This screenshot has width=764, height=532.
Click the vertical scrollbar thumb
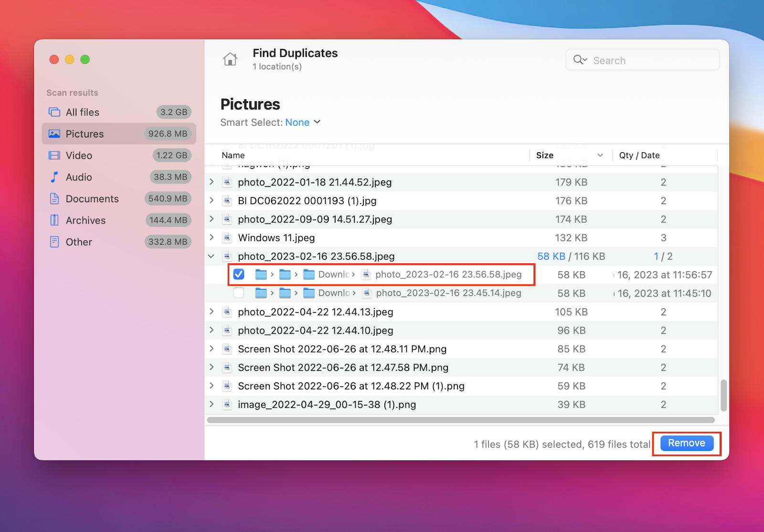(724, 395)
